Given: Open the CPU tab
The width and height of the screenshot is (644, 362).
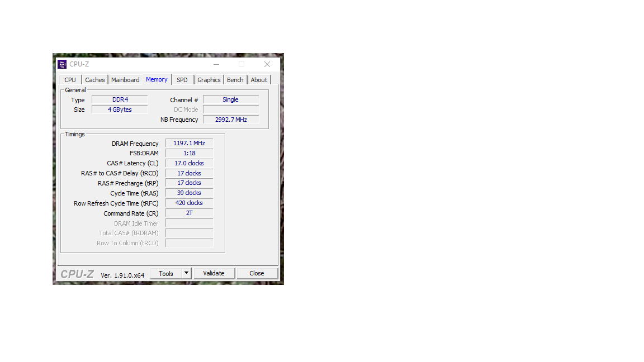Looking at the screenshot, I should point(70,80).
